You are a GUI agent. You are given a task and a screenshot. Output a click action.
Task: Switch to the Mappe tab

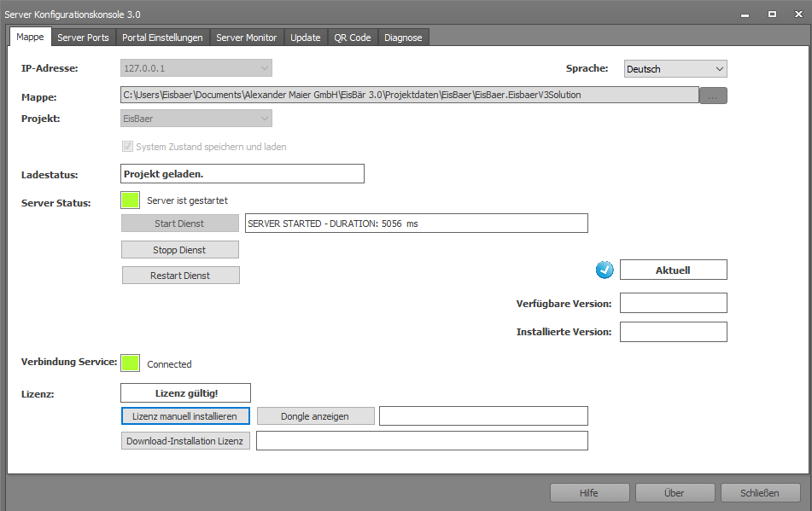tap(30, 37)
